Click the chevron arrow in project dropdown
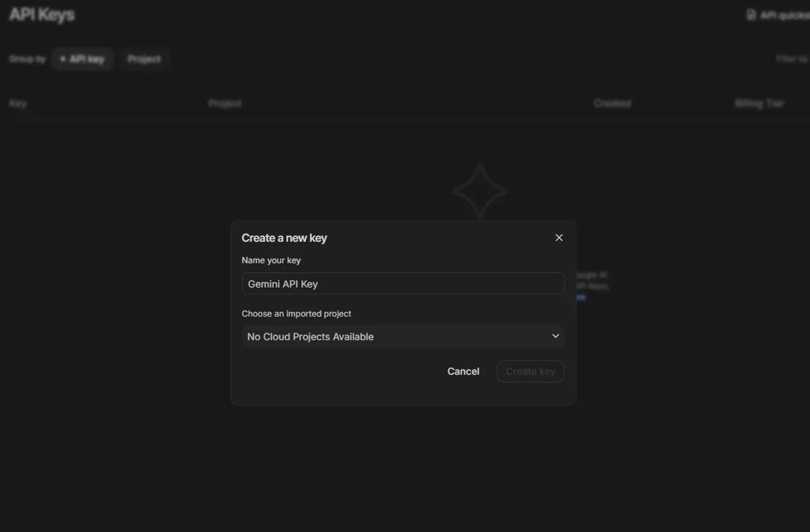Viewport: 810px width, 532px height. (556, 336)
